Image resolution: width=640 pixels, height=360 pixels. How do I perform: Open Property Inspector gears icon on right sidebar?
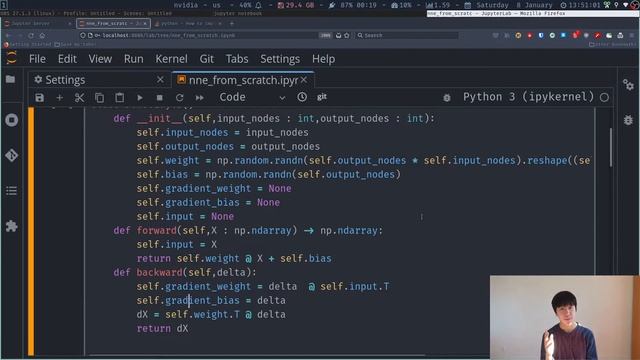click(x=628, y=84)
